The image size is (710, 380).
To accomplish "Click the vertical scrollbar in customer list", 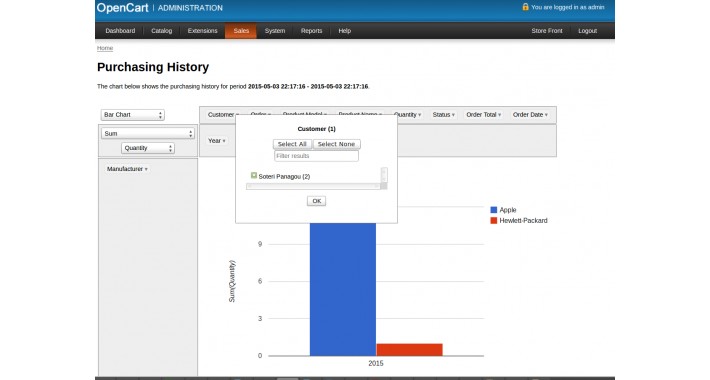I will [384, 175].
